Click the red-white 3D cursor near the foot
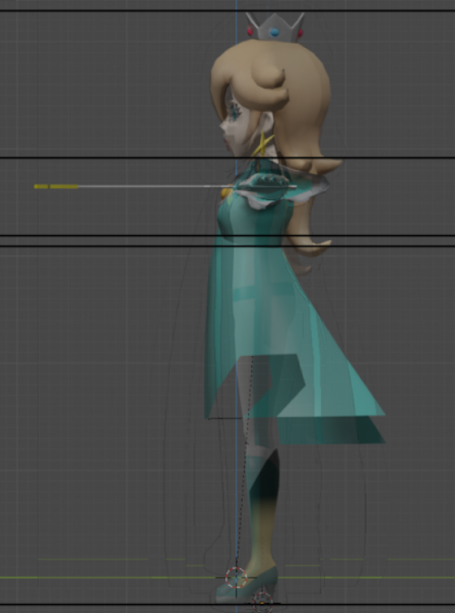The width and height of the screenshot is (455, 613). 236,577
